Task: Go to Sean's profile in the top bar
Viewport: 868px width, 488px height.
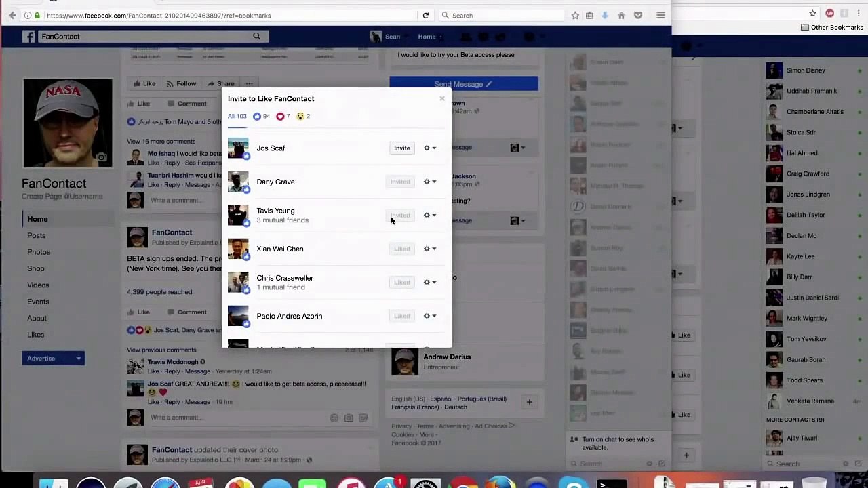Action: [x=386, y=37]
